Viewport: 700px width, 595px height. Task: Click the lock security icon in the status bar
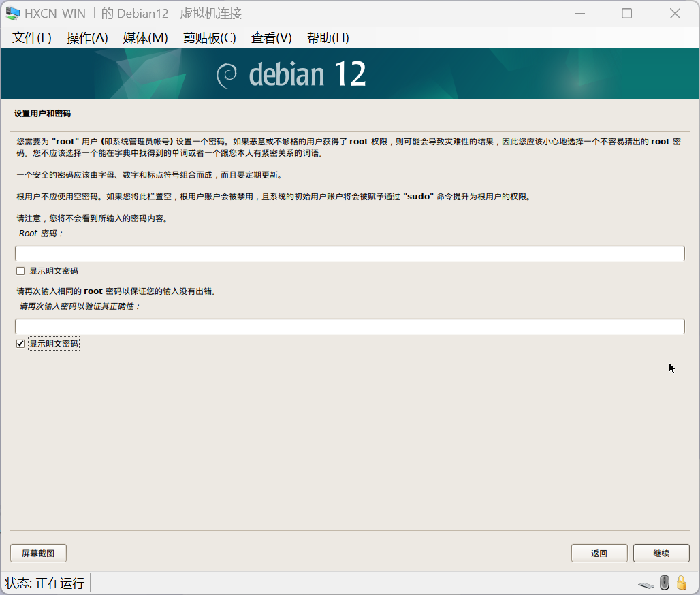point(681,583)
